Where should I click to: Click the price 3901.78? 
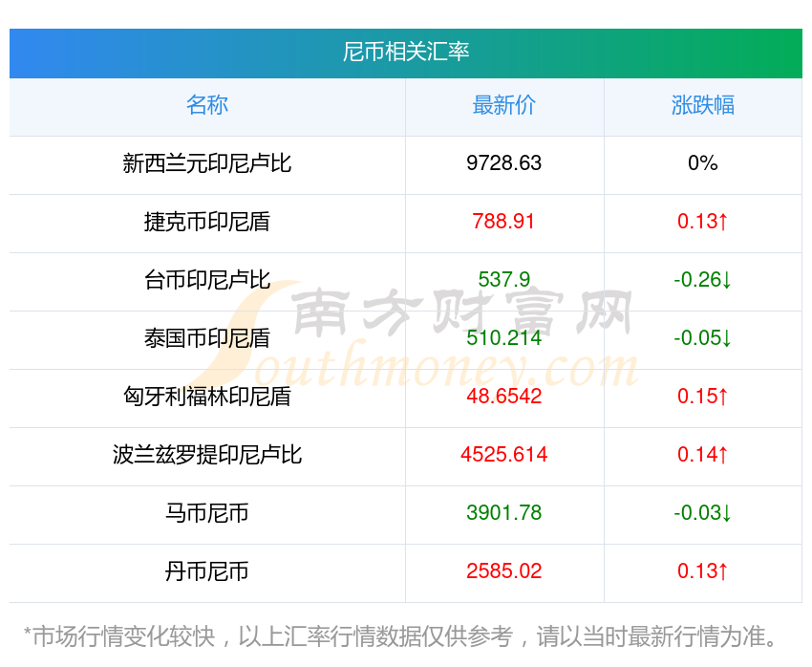[503, 513]
